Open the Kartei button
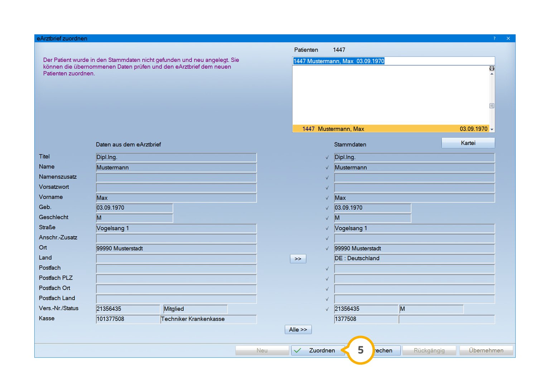 (468, 143)
